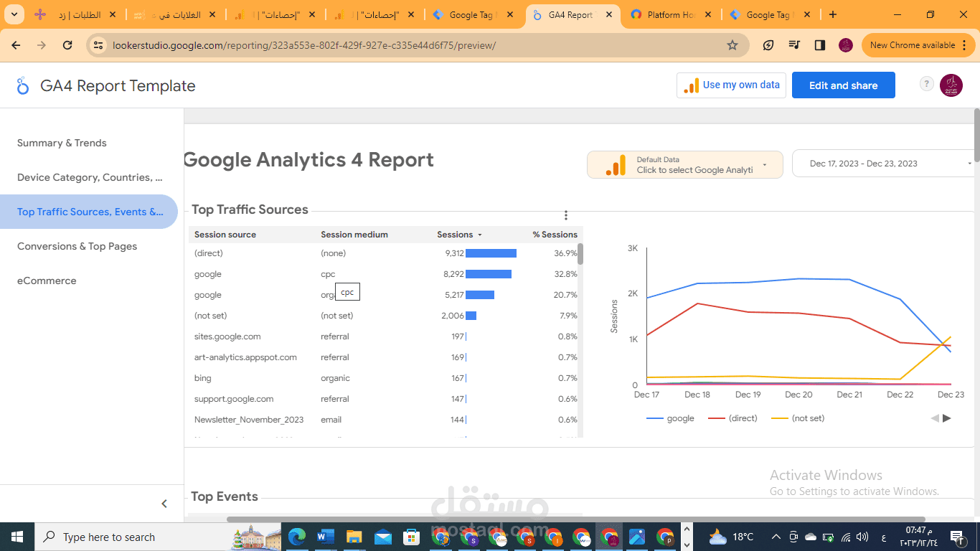This screenshot has width=980, height=551.
Task: Open the weather widget showing 18°C
Action: coord(731,537)
